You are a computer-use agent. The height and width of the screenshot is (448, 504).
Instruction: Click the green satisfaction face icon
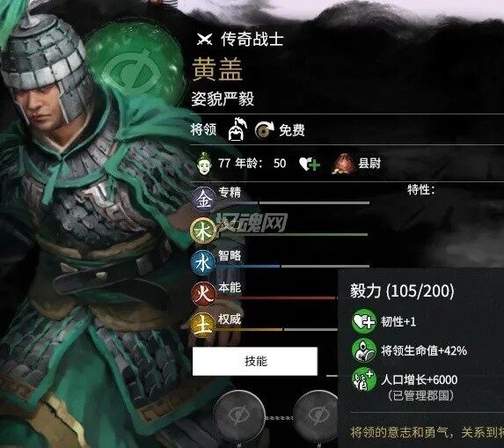tap(204, 164)
